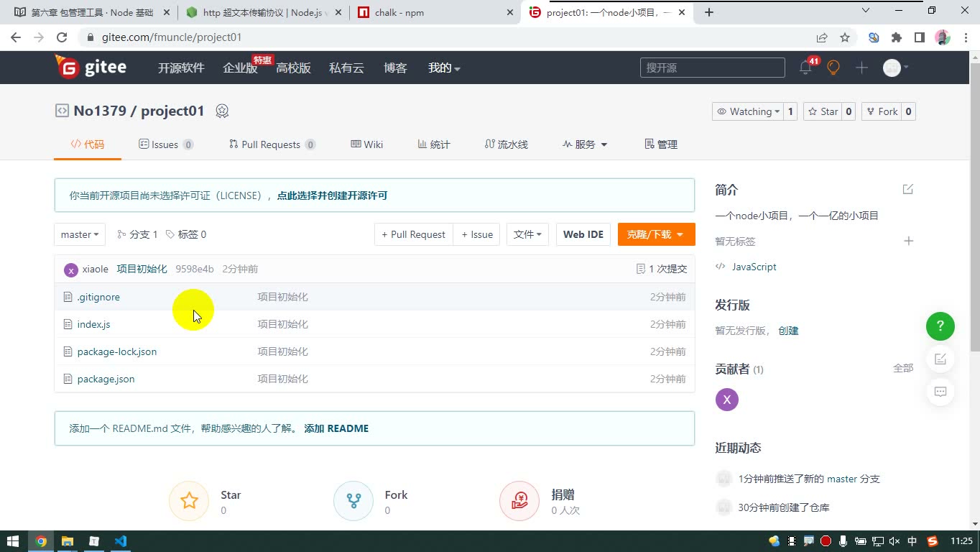Open the notifications bell

point(805,68)
